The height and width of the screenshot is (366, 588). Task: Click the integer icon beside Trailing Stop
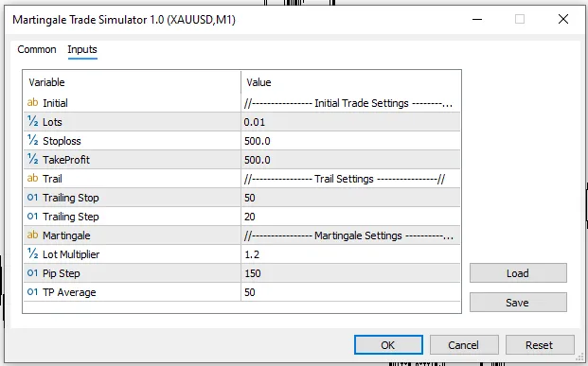(32, 197)
